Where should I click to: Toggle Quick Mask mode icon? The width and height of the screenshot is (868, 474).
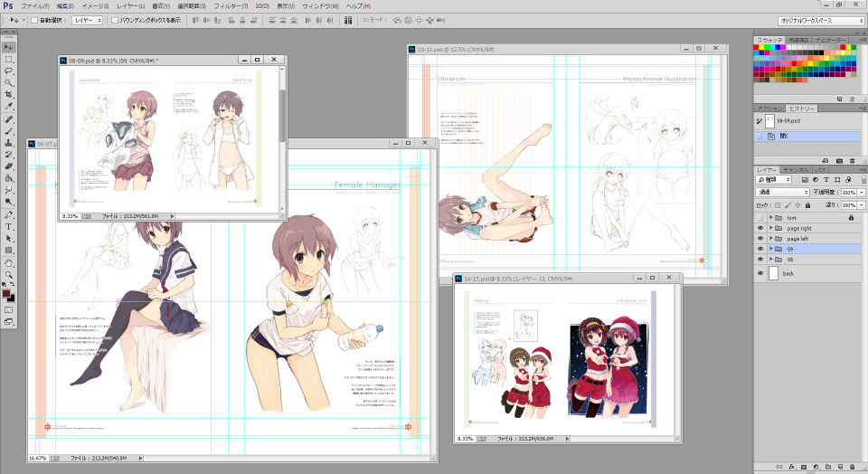[x=9, y=310]
